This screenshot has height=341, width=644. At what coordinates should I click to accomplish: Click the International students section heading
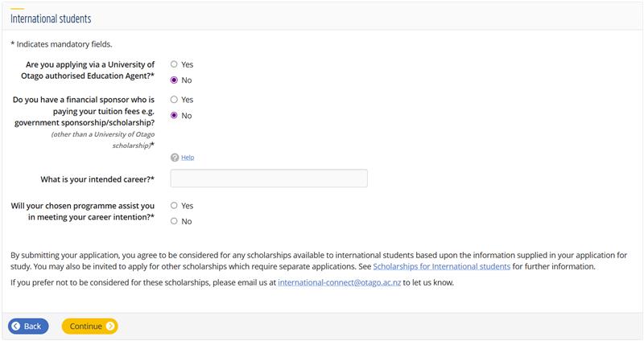tap(51, 18)
